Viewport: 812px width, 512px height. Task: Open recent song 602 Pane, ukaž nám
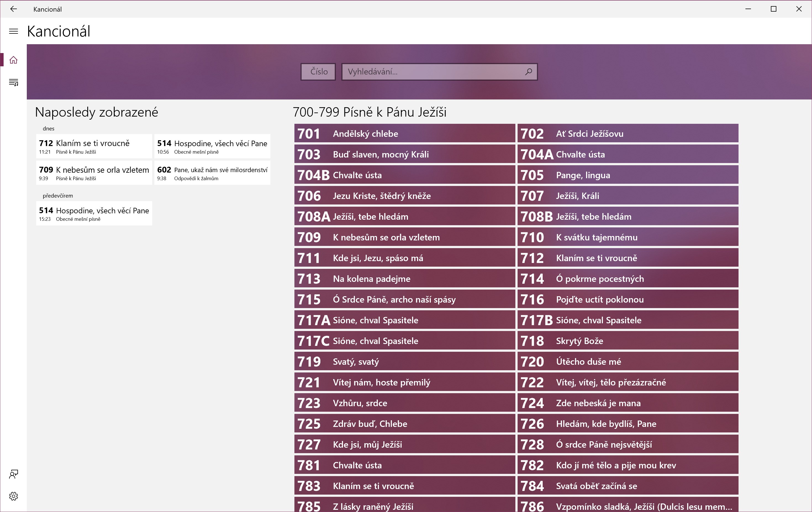click(x=212, y=173)
